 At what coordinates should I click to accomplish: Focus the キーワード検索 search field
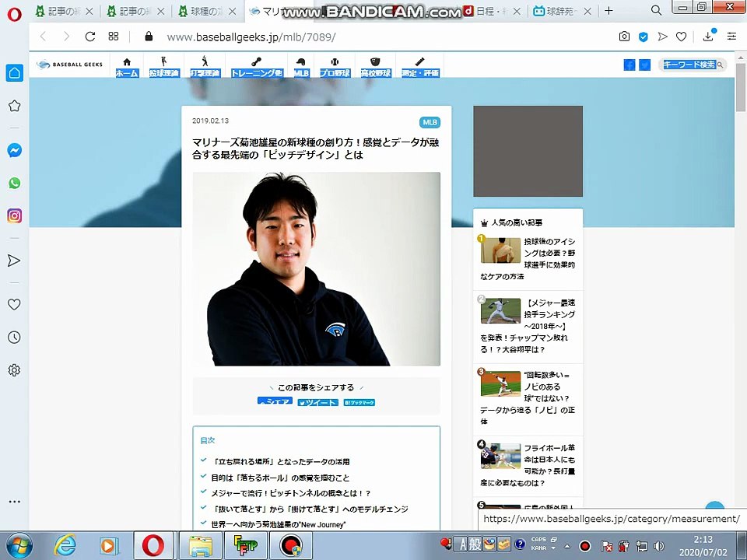(693, 65)
